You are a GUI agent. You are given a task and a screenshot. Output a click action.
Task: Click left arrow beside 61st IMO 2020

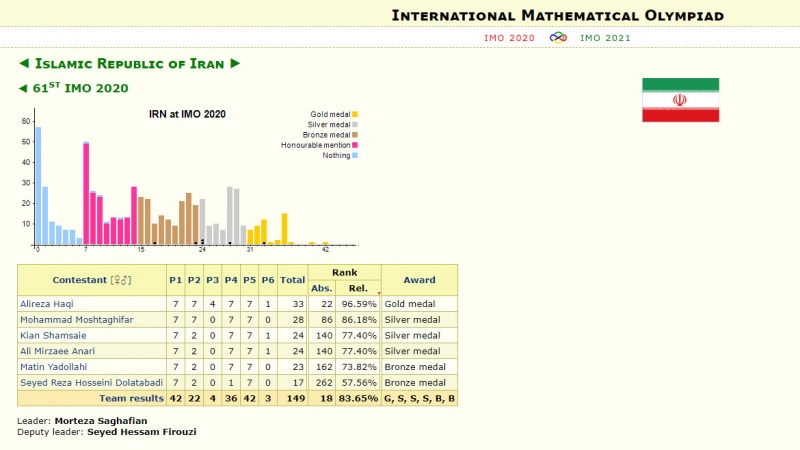coord(24,88)
